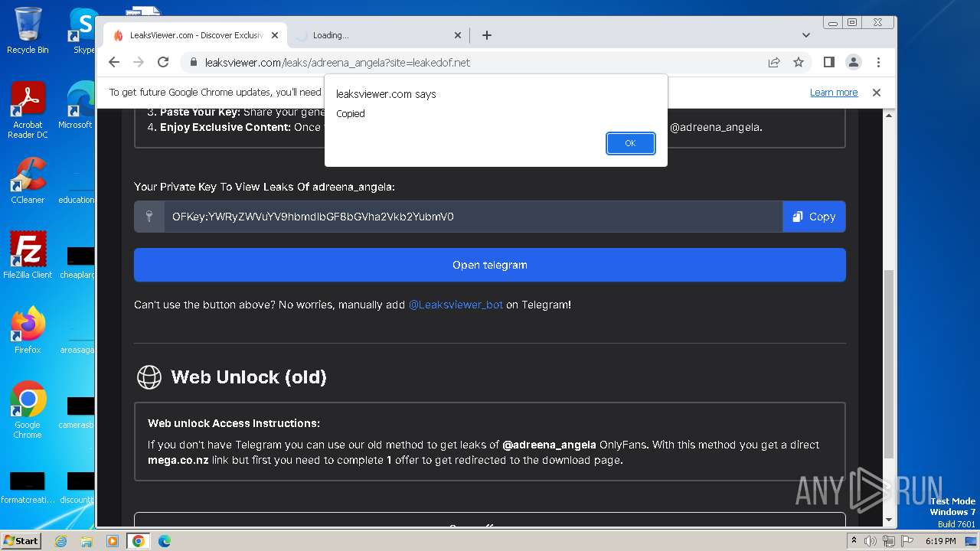The image size is (980, 551).
Task: Launch CCleaner from desktop
Action: click(x=28, y=181)
